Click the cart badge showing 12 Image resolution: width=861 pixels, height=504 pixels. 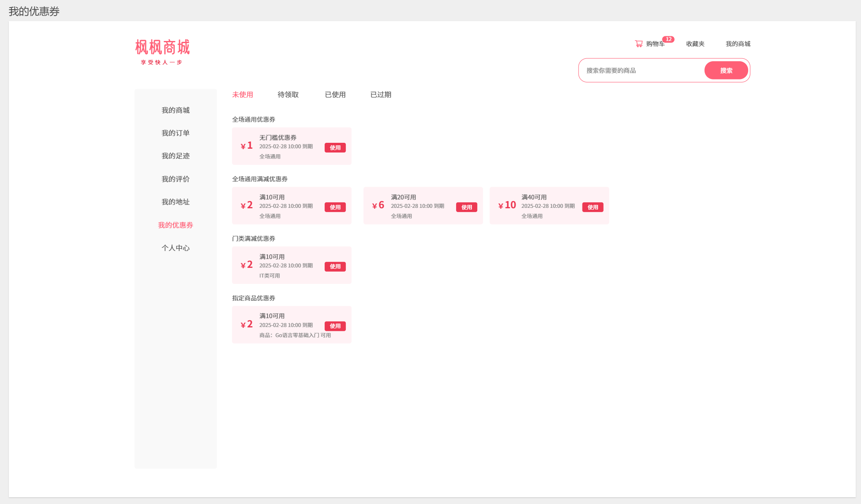[x=668, y=39]
